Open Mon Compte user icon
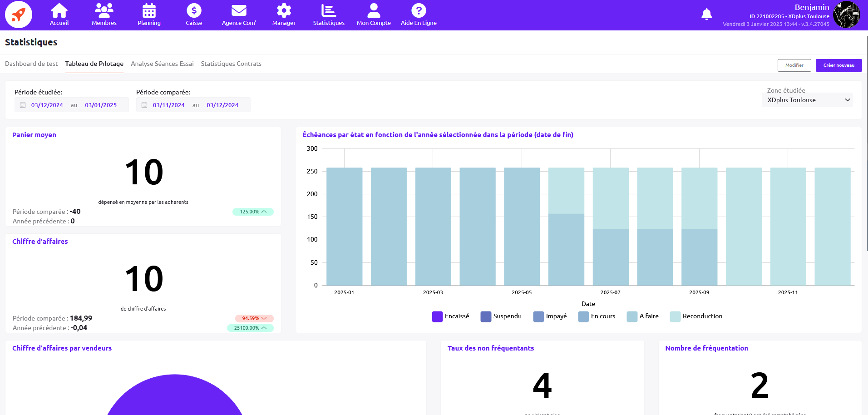Screen dimensions: 868x415 (374, 11)
